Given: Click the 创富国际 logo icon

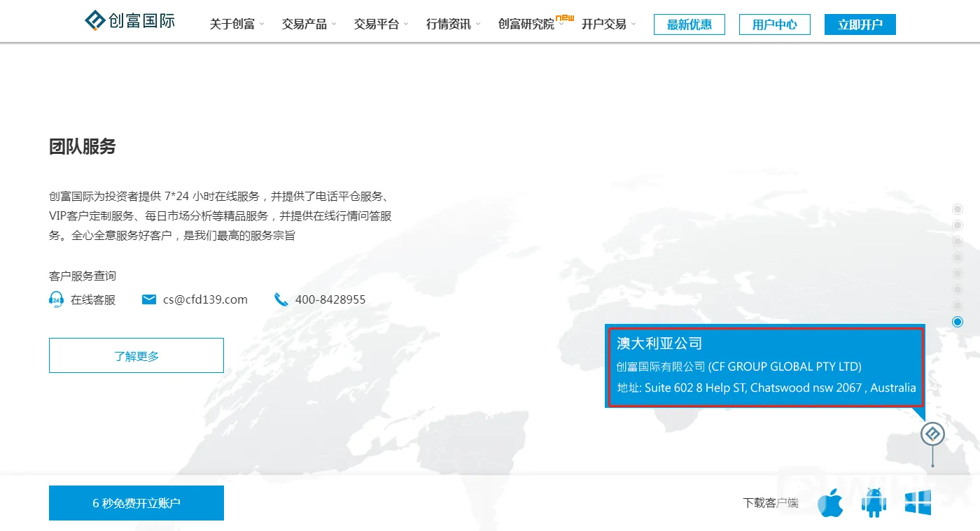Looking at the screenshot, I should click(95, 21).
